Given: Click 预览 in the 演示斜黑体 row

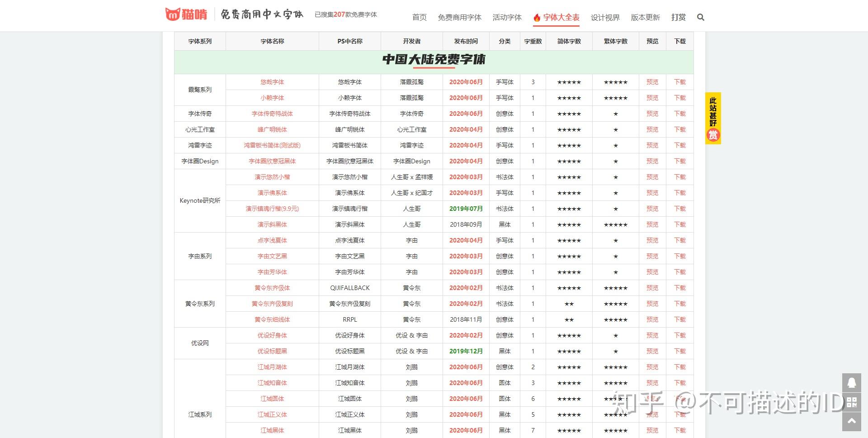Looking at the screenshot, I should [652, 224].
